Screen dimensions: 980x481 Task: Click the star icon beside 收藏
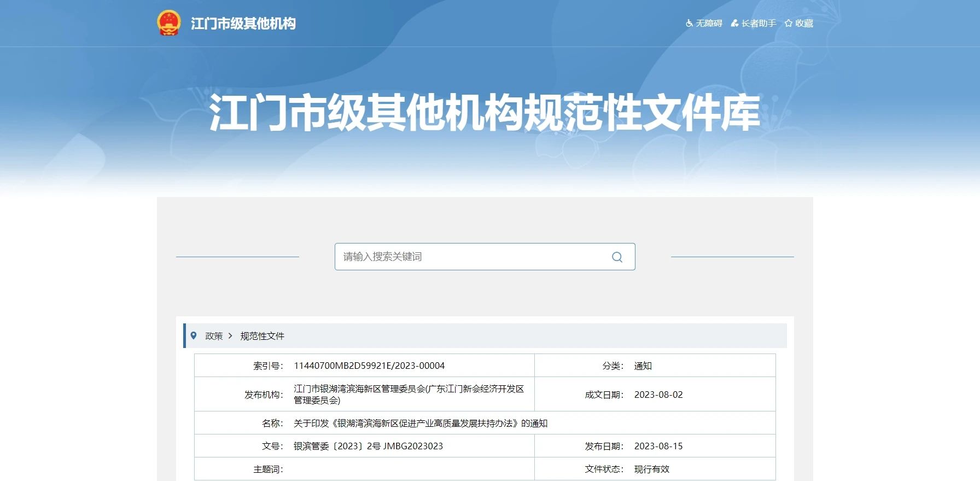(789, 23)
